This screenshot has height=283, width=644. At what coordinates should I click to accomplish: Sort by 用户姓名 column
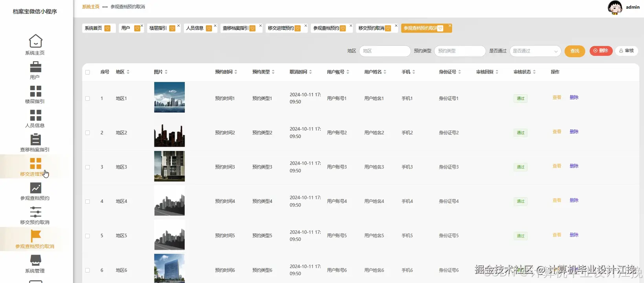click(x=385, y=72)
